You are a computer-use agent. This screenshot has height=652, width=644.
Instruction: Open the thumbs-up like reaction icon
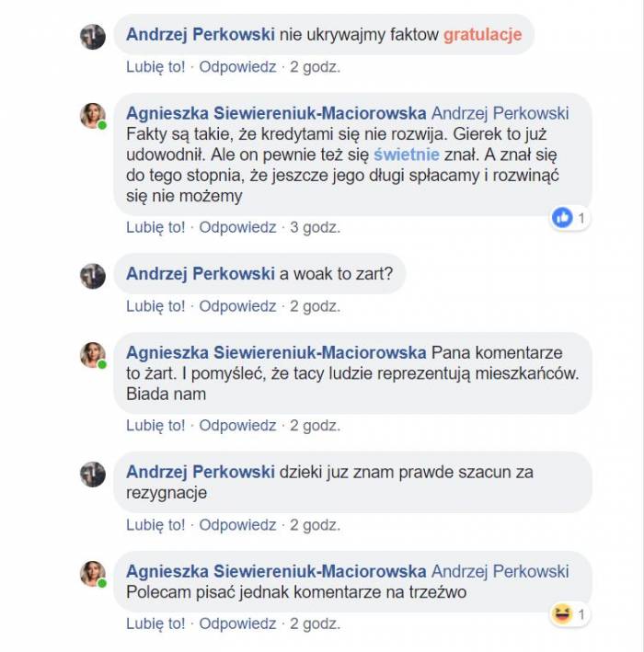562,218
